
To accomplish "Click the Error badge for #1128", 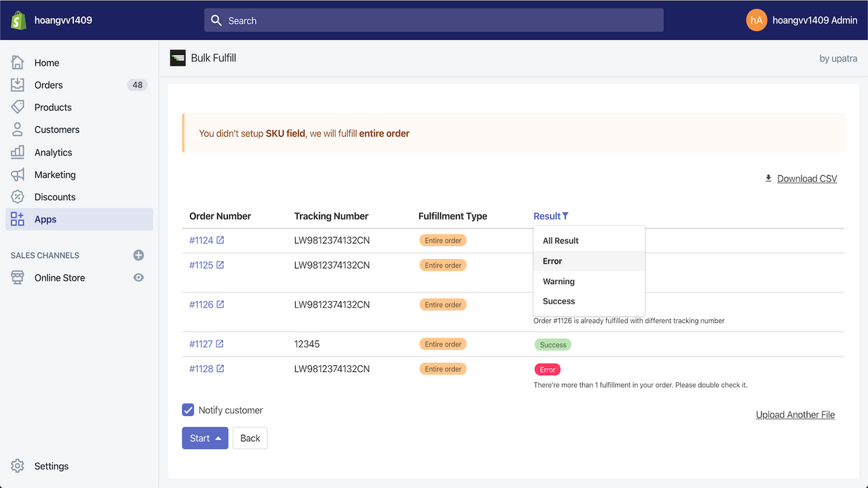I will [x=547, y=369].
